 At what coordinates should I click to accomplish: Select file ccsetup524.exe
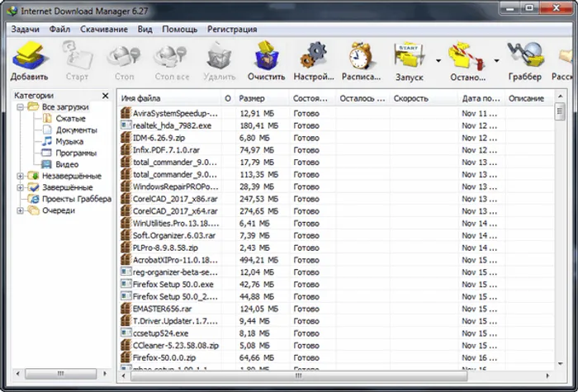(160, 333)
